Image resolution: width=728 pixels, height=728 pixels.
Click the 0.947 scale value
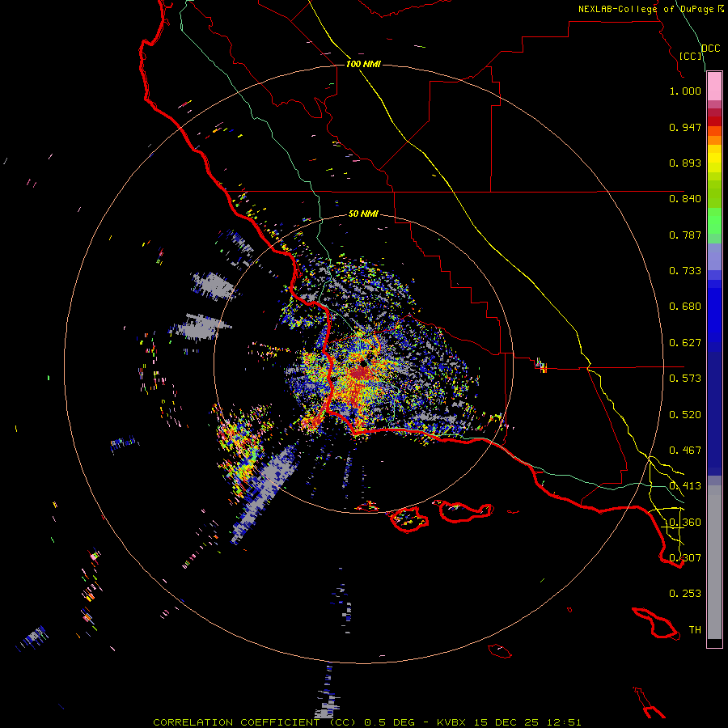pos(685,127)
